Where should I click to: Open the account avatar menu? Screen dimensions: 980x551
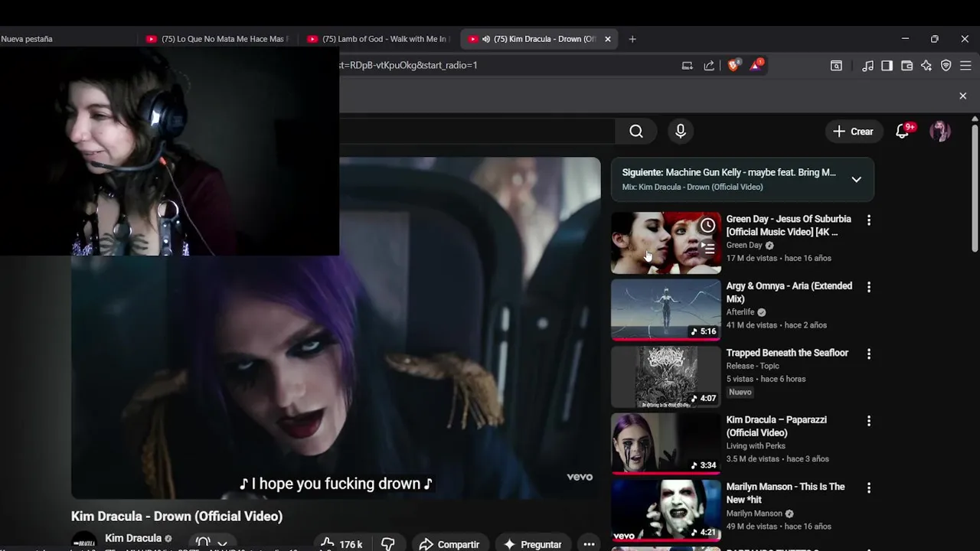[x=940, y=132]
